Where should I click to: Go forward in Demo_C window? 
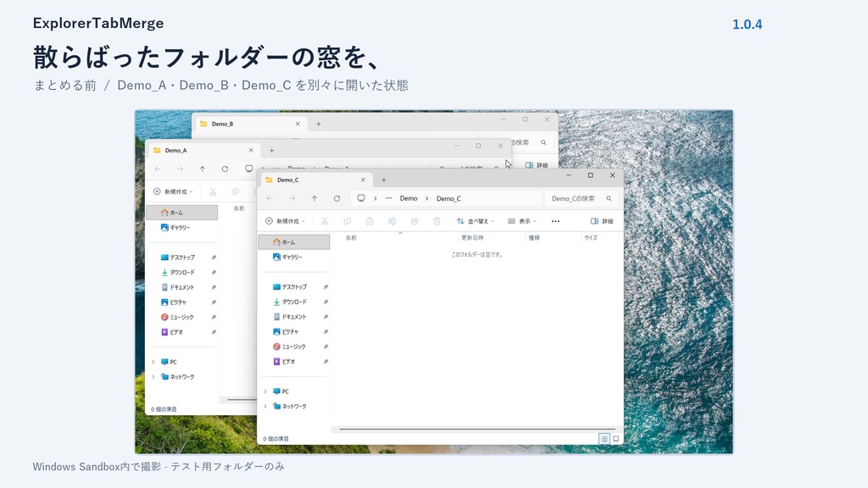(x=292, y=198)
